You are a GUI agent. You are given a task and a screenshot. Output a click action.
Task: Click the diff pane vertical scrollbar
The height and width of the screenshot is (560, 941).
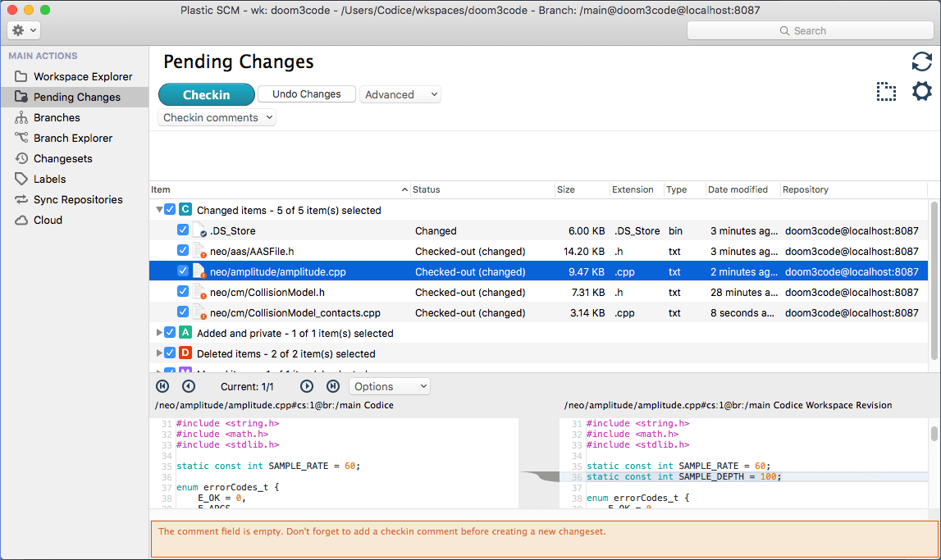934,434
